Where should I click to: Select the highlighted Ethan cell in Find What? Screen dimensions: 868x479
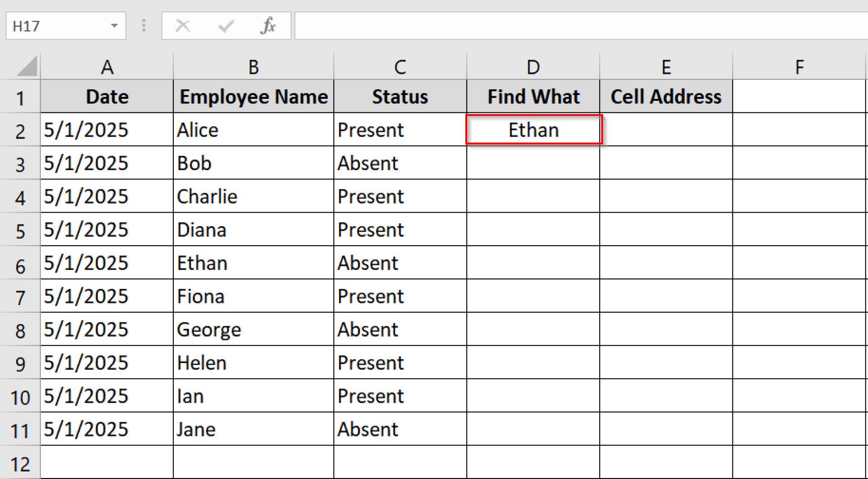tap(533, 130)
